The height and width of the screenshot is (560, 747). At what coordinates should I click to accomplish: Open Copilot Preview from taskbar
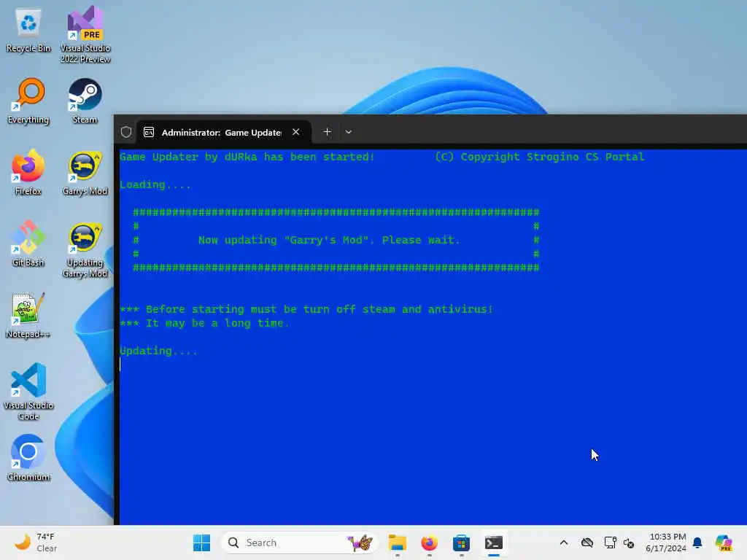[x=723, y=542]
